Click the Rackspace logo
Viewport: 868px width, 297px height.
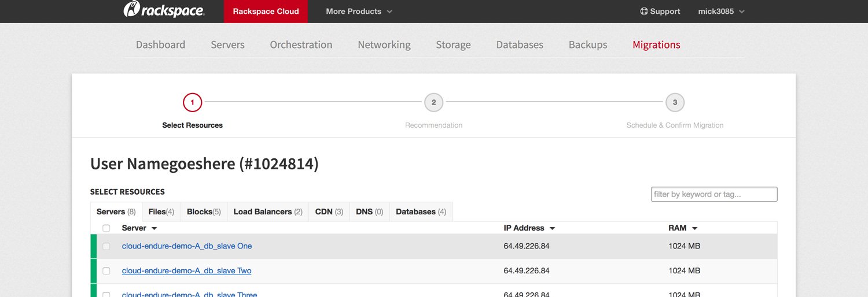pos(164,10)
